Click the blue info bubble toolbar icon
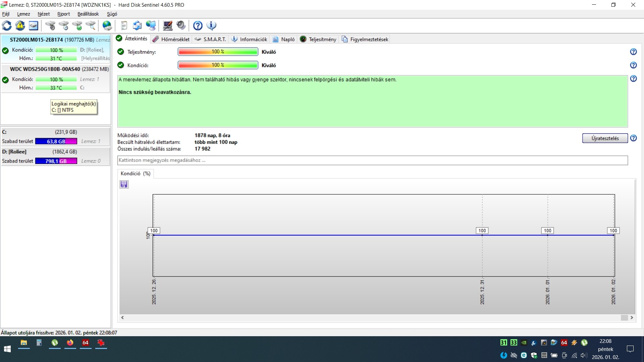The image size is (644, 362). click(x=211, y=25)
